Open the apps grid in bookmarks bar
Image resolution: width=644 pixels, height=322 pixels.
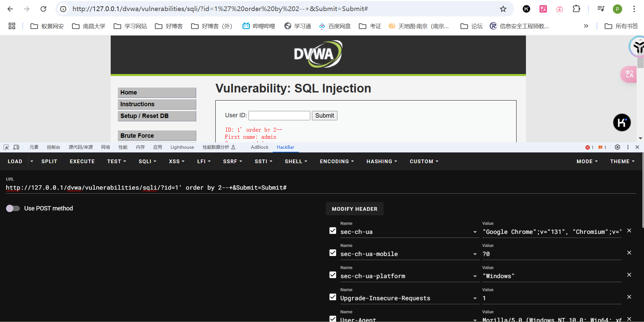[x=12, y=26]
